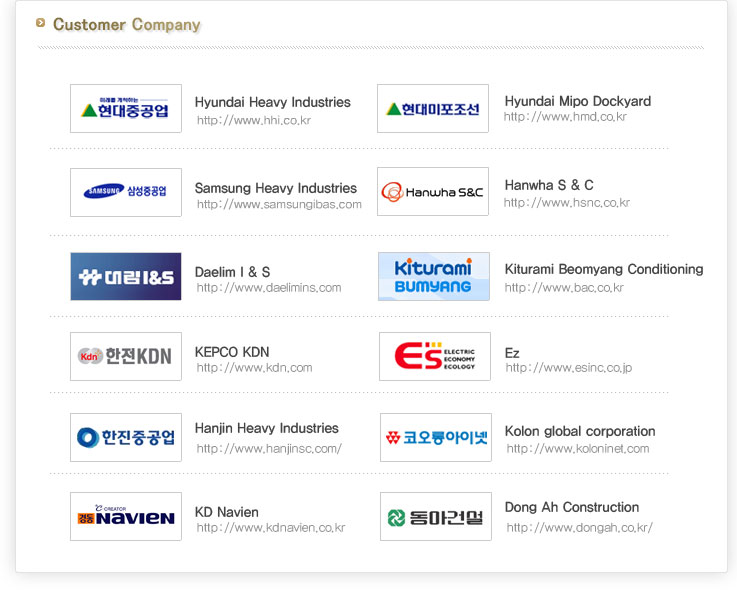Select the KEPCO KDN logo

[x=126, y=356]
